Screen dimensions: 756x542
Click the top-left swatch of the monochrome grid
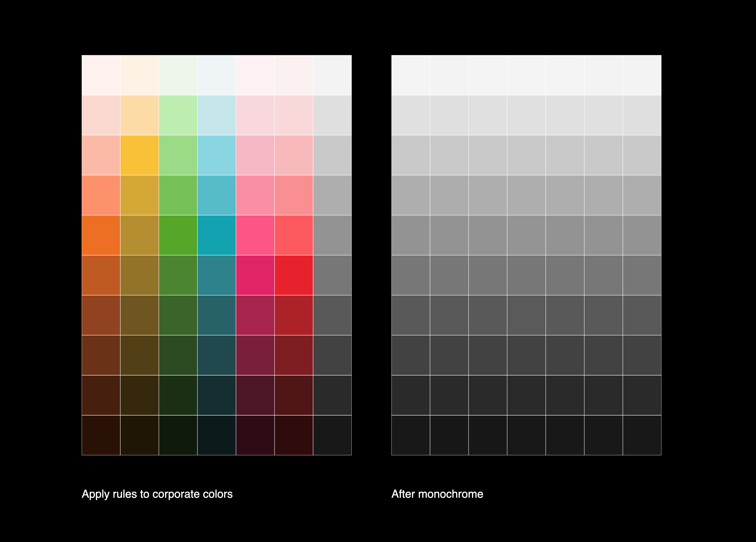tap(411, 75)
